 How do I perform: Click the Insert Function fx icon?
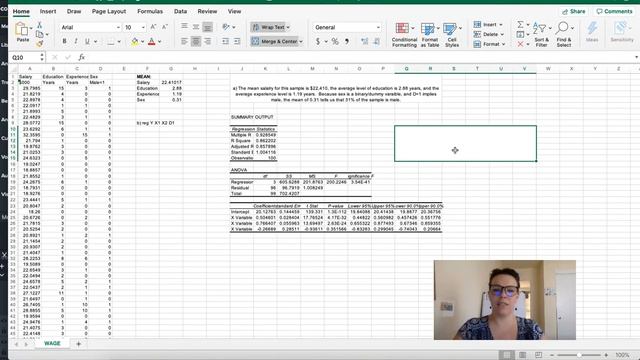81,57
